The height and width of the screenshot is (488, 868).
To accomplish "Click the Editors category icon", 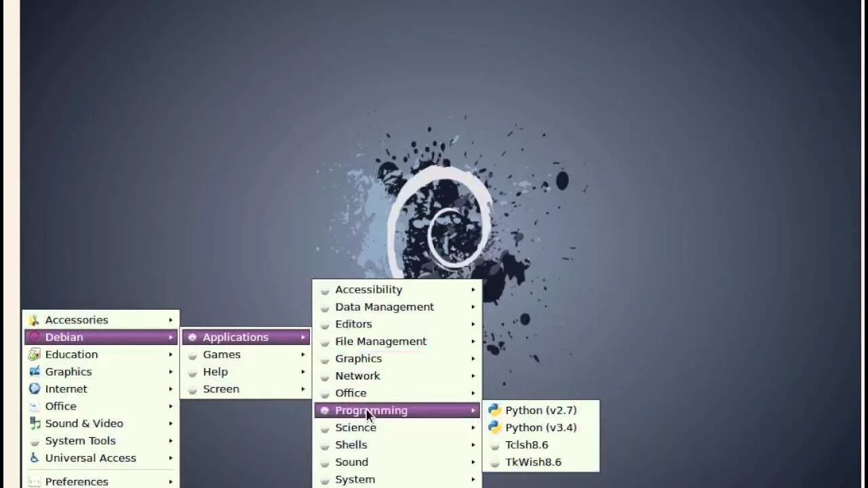I will click(x=324, y=324).
